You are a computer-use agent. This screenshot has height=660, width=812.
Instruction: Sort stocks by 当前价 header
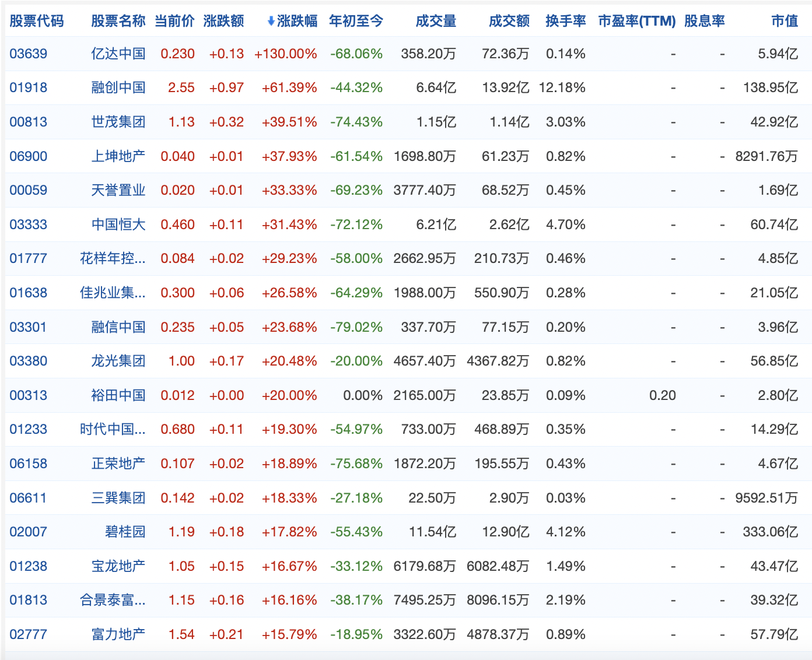174,22
